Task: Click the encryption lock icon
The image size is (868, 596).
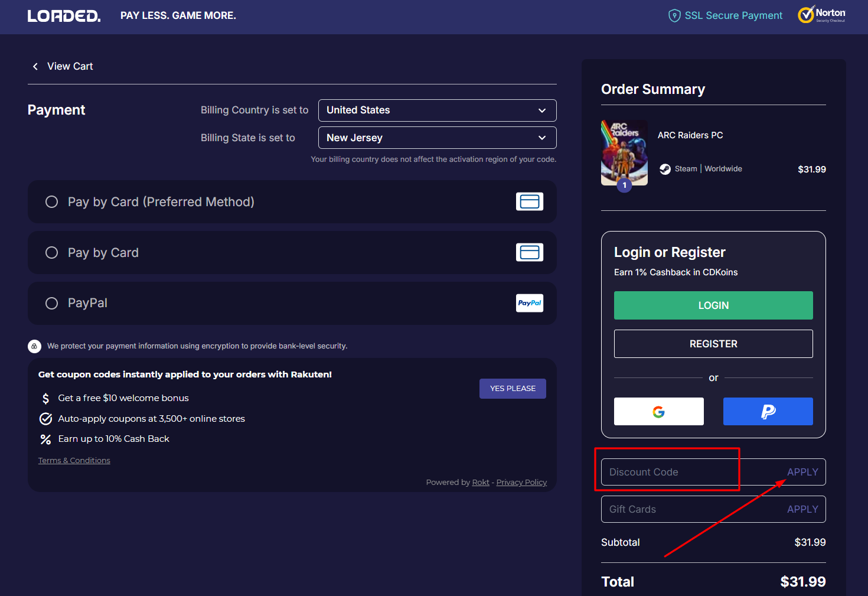Action: (x=34, y=346)
